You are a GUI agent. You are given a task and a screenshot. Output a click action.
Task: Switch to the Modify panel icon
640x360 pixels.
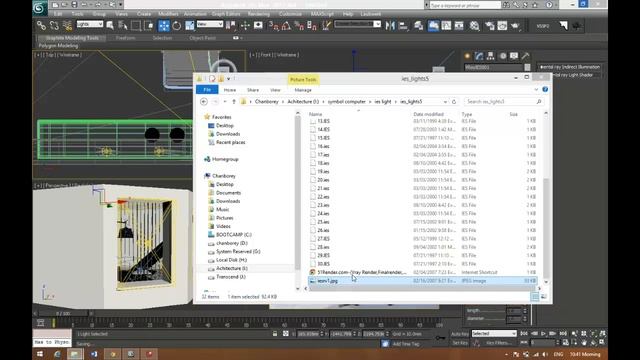coord(479,56)
